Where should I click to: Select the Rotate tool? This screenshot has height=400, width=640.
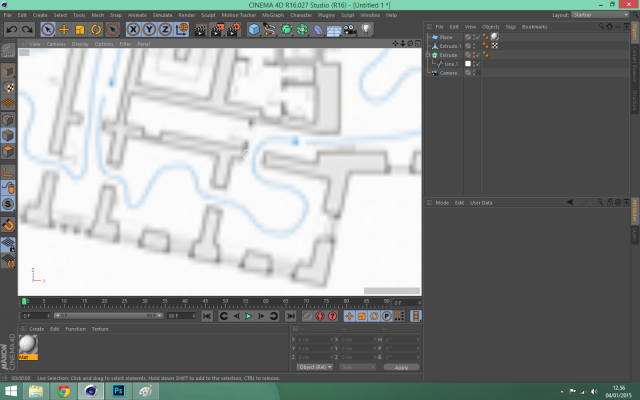coord(96,30)
